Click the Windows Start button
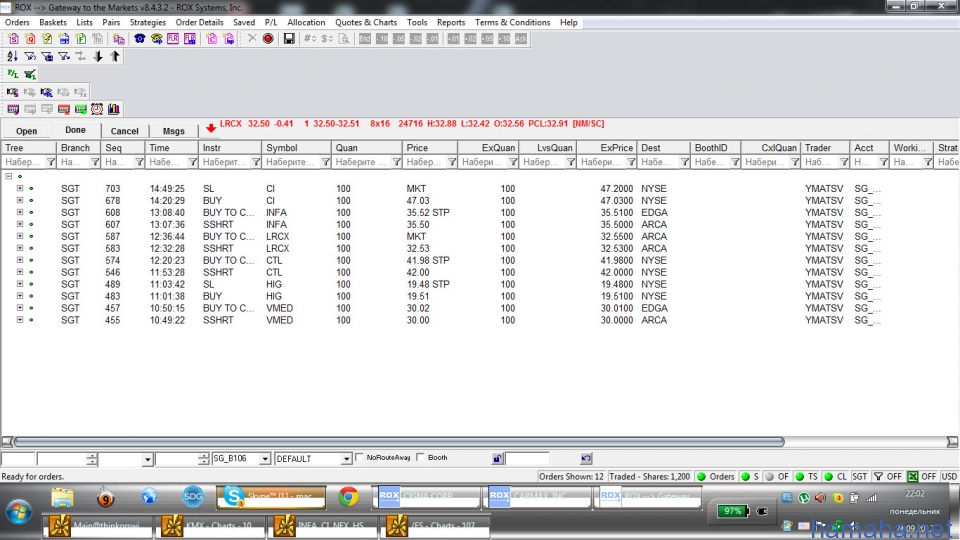Viewport: 960px width, 540px height. click(x=18, y=512)
